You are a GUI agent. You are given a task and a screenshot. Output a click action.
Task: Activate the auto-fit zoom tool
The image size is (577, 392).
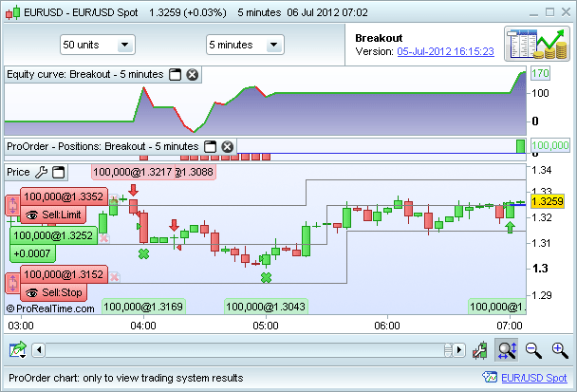pyautogui.click(x=507, y=350)
